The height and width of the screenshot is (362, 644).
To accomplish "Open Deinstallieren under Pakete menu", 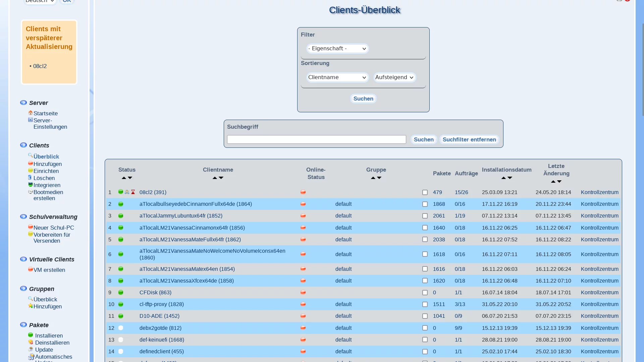I will click(52, 343).
